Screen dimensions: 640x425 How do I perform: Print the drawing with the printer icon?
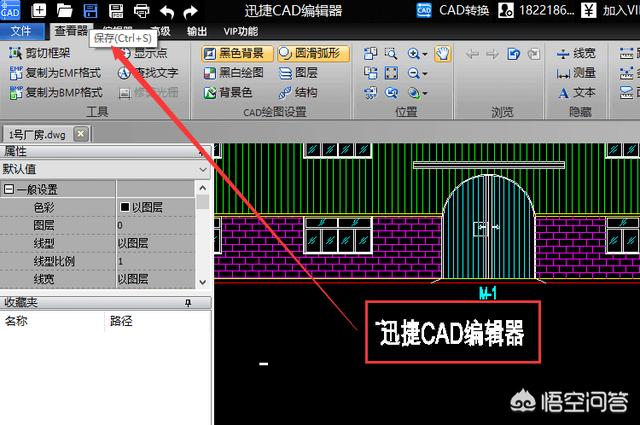(x=141, y=11)
